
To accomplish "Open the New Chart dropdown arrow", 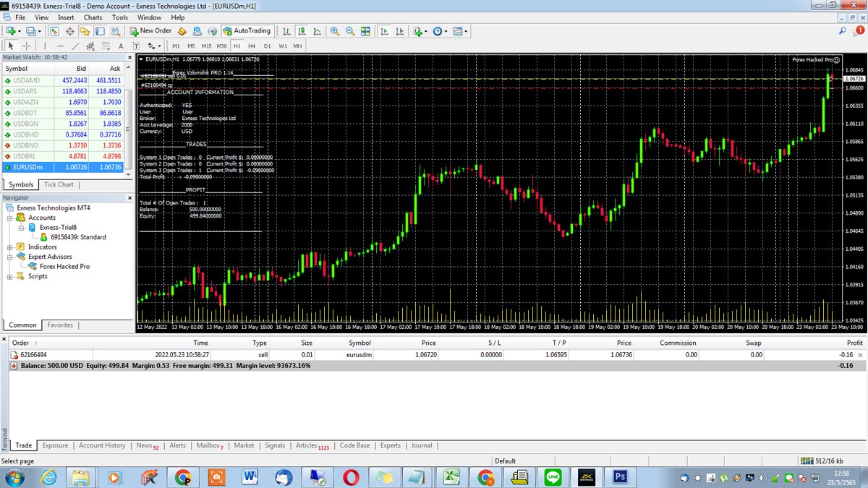I will [19, 31].
